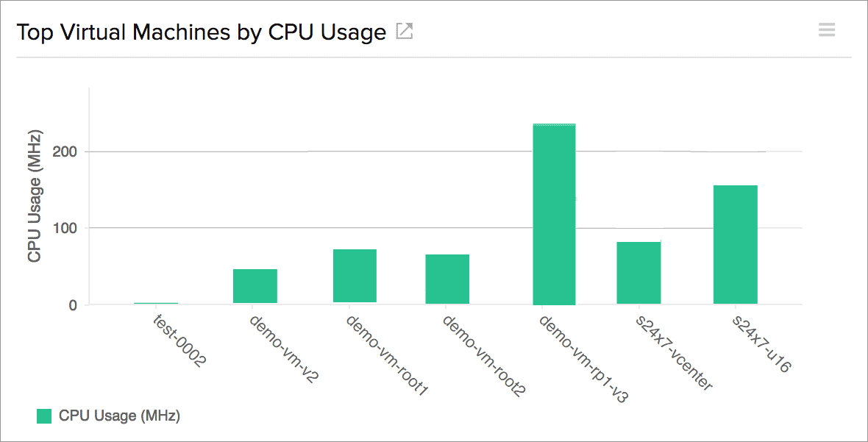
Task: Click the test-0002 bar
Action: click(x=156, y=303)
